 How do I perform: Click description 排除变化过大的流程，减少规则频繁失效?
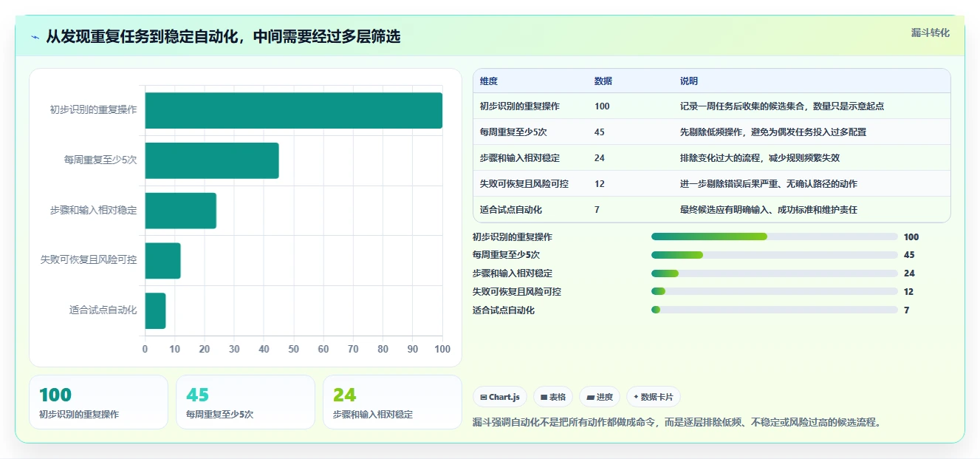point(760,158)
